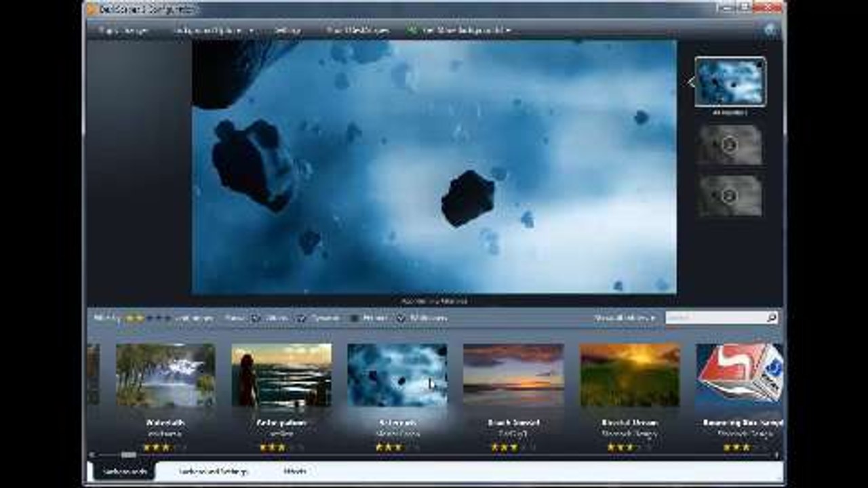Viewport: 868px width, 488px height.
Task: Select the woman-at-sea sunset background thumbnail
Action: (281, 375)
